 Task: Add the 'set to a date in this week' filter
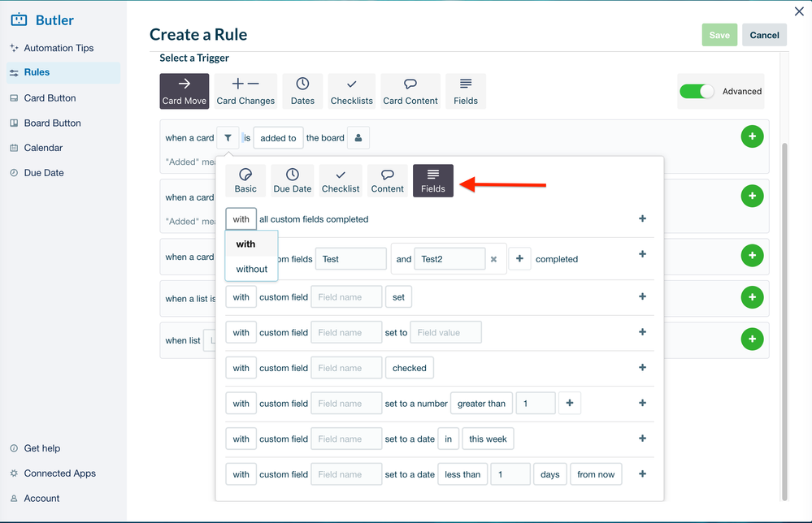[x=643, y=439]
